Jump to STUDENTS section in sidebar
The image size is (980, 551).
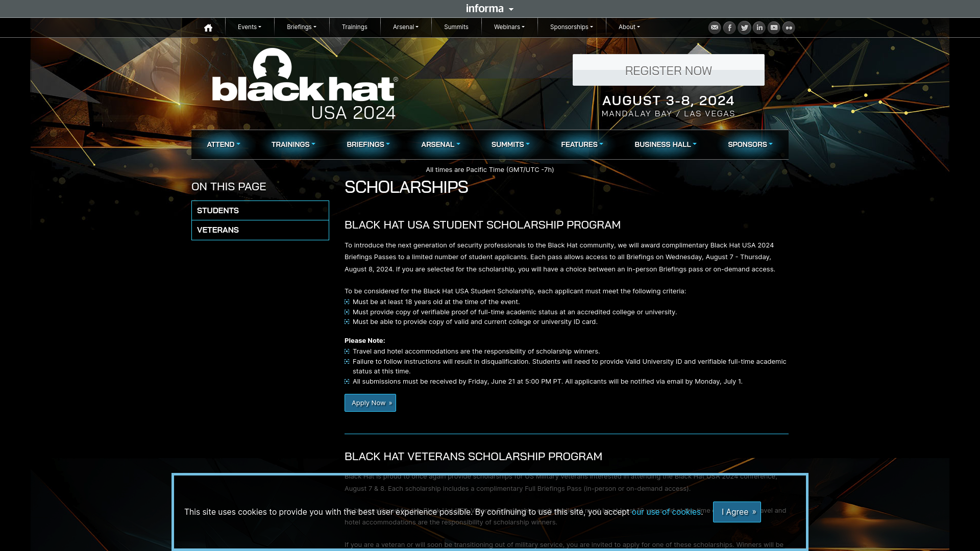tap(260, 210)
